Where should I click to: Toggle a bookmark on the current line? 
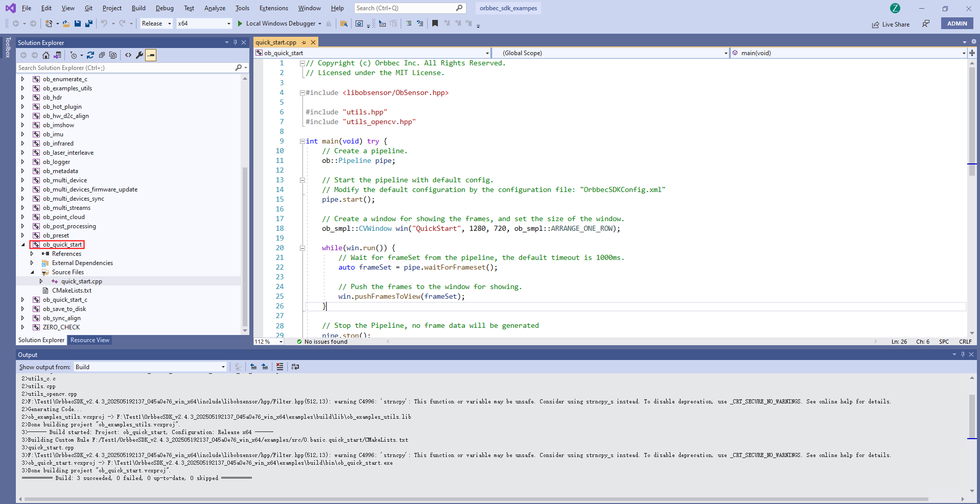tap(435, 23)
